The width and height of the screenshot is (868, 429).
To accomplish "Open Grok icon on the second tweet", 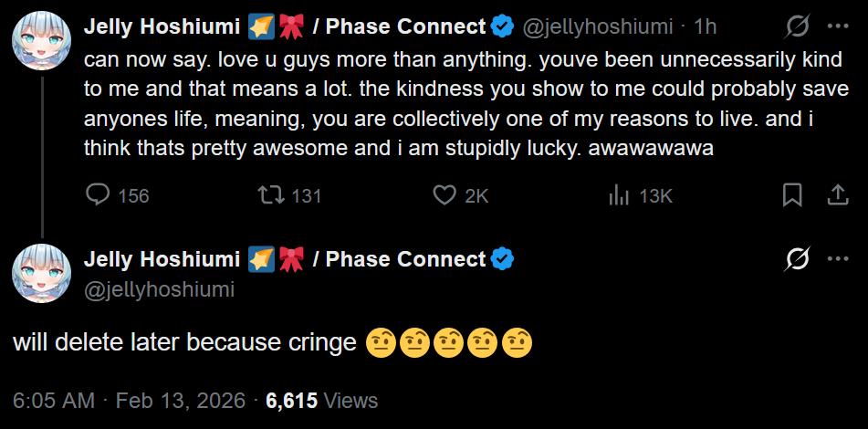I will 797,259.
